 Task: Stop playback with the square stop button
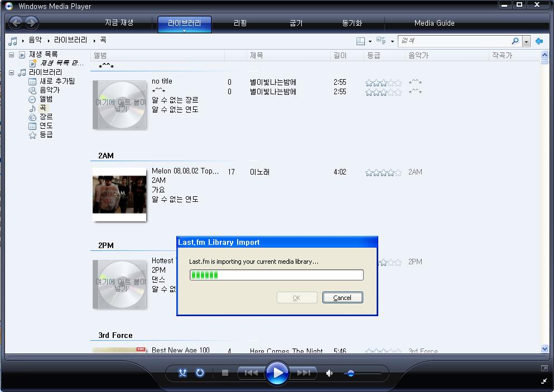tap(225, 372)
